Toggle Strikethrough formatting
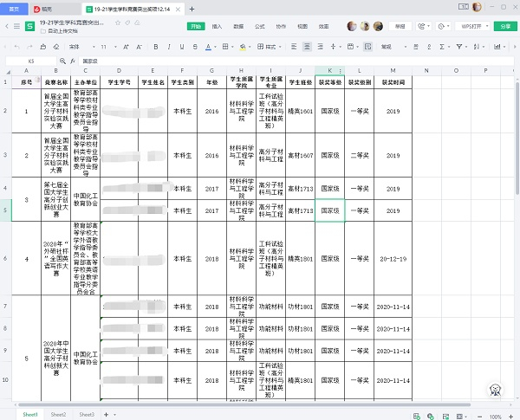The height and width of the screenshot is (420, 520). pos(195,47)
